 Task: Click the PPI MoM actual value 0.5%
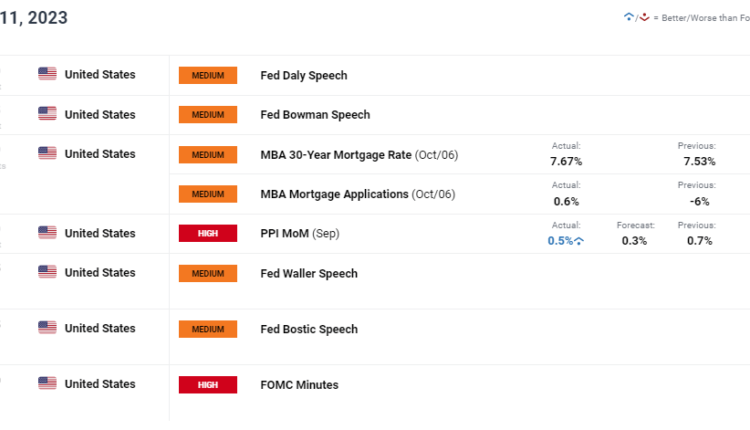click(x=560, y=241)
